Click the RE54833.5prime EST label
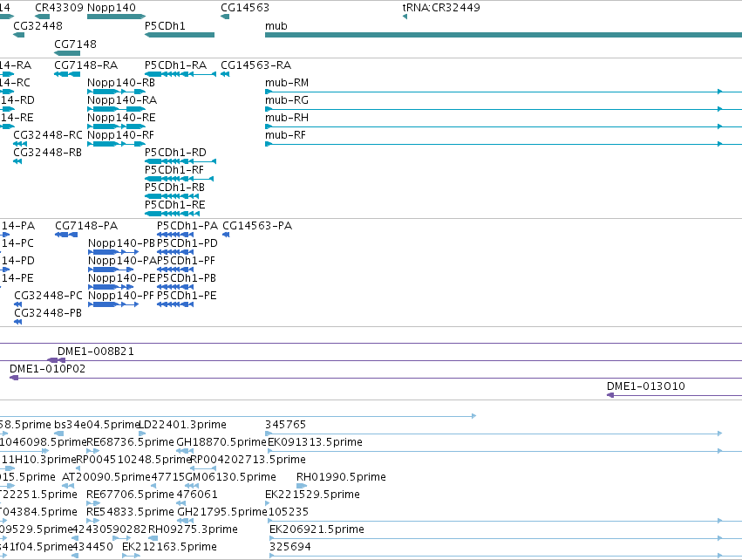The width and height of the screenshot is (742, 560). (x=130, y=513)
